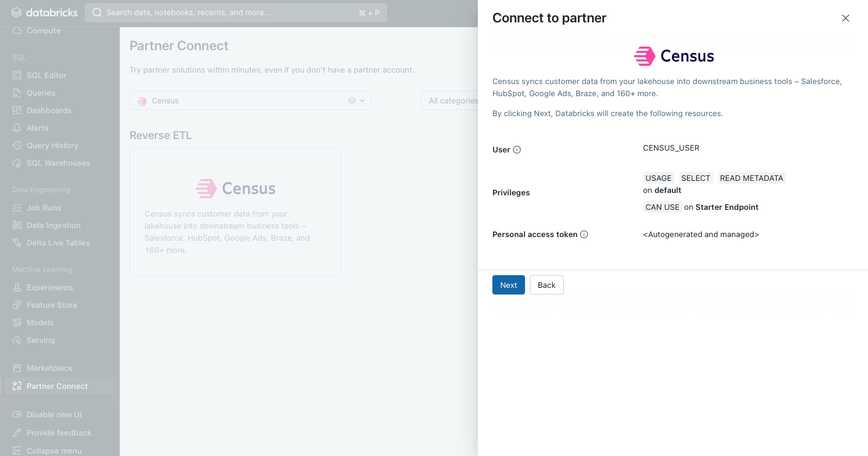The height and width of the screenshot is (456, 868).
Task: Focus the search data and notebooks field
Action: click(x=236, y=12)
